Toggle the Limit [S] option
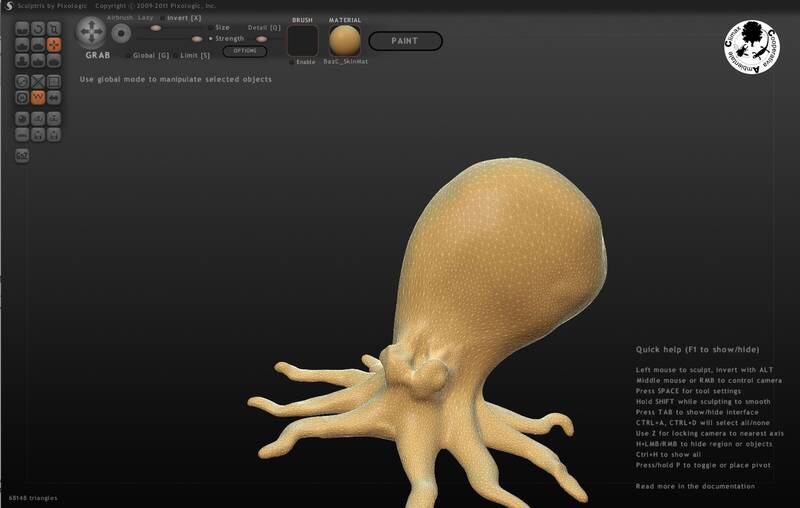The width and height of the screenshot is (800, 508). click(x=174, y=55)
